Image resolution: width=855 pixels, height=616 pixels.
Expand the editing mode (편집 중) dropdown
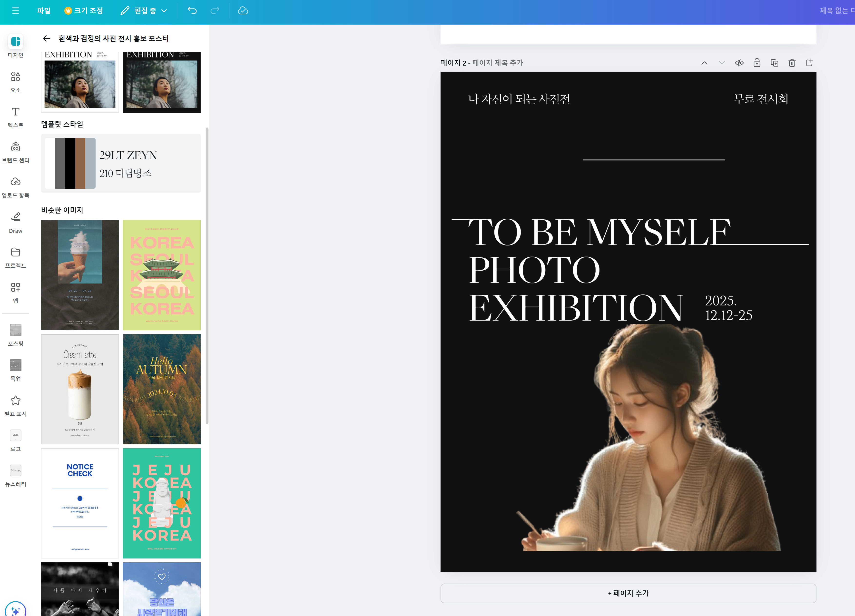[x=144, y=10]
